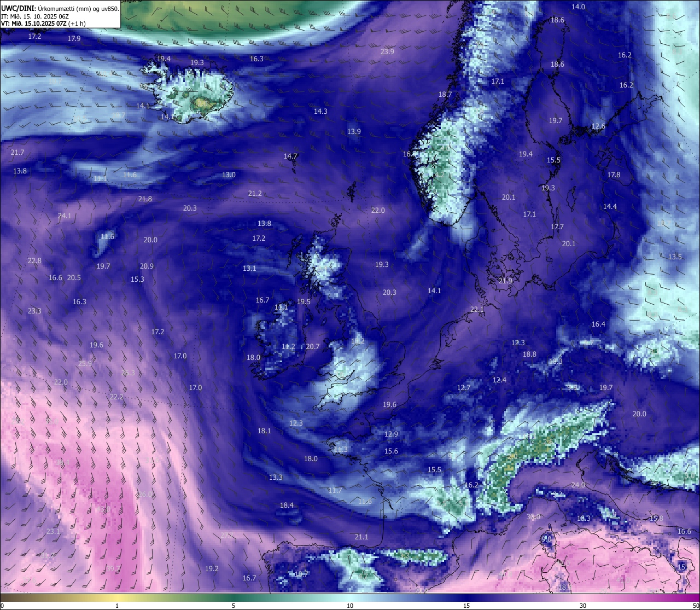Click the 17.7 value in the Baltic Sea
The width and height of the screenshot is (700, 610).
(x=557, y=226)
